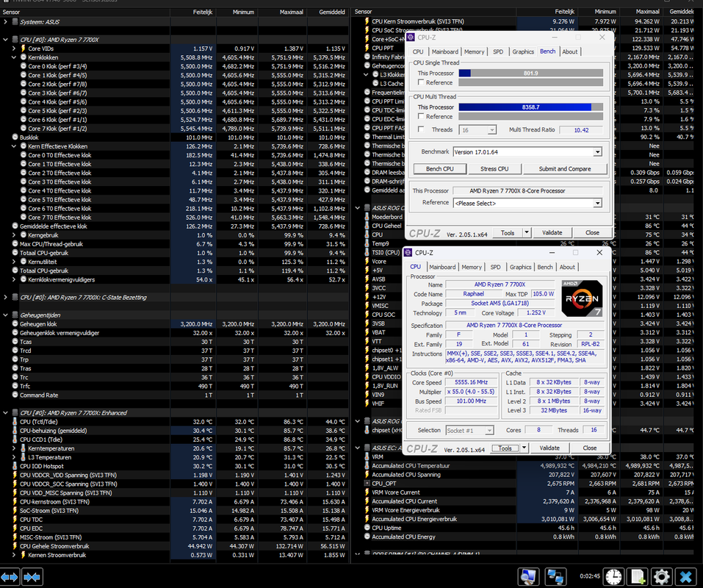The height and width of the screenshot is (588, 703).
Task: Open the monitor with magnifier icon in HWiNFO toolbar
Action: coord(528,577)
